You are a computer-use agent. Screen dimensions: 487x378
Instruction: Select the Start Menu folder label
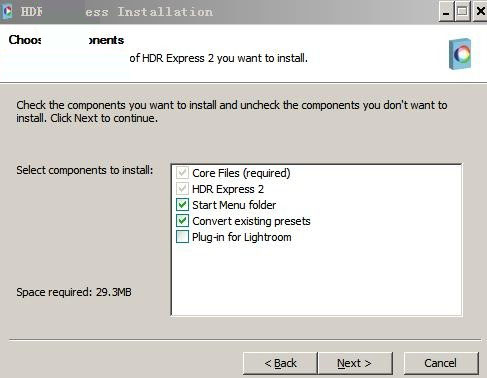click(234, 205)
